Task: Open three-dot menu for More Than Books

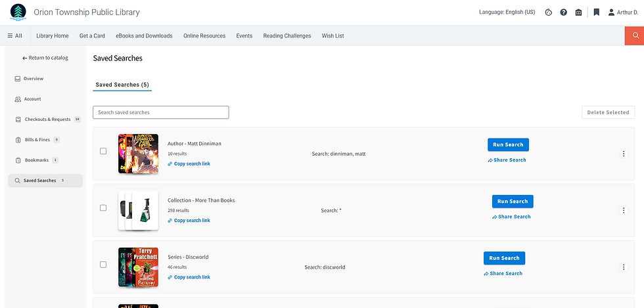Action: point(624,210)
